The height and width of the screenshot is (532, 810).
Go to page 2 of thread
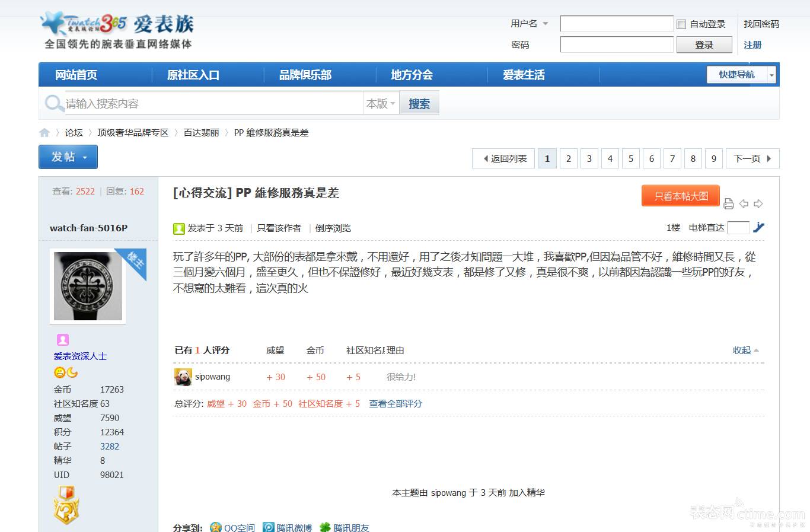click(569, 158)
